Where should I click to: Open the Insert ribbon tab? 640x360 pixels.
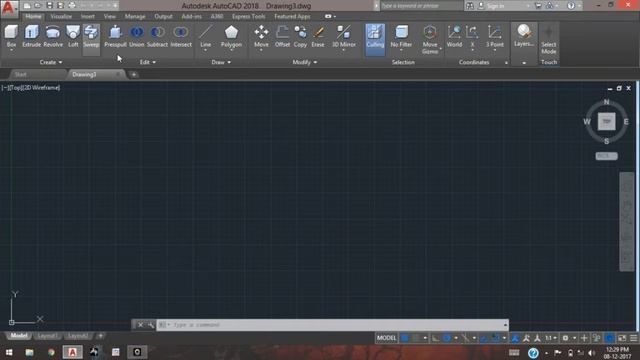tap(88, 16)
